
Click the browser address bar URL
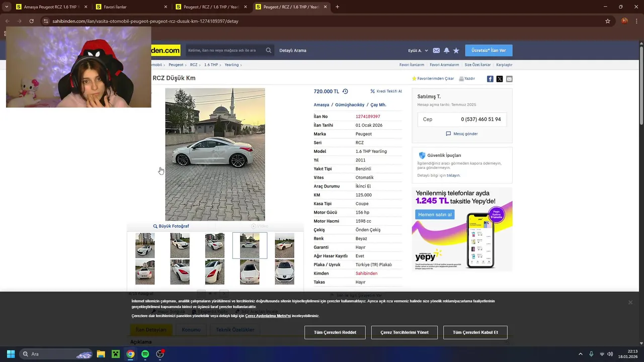pos(146,21)
